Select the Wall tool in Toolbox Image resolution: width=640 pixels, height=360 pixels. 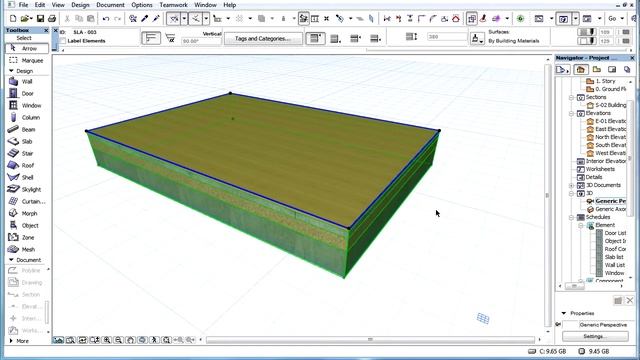coord(27,82)
